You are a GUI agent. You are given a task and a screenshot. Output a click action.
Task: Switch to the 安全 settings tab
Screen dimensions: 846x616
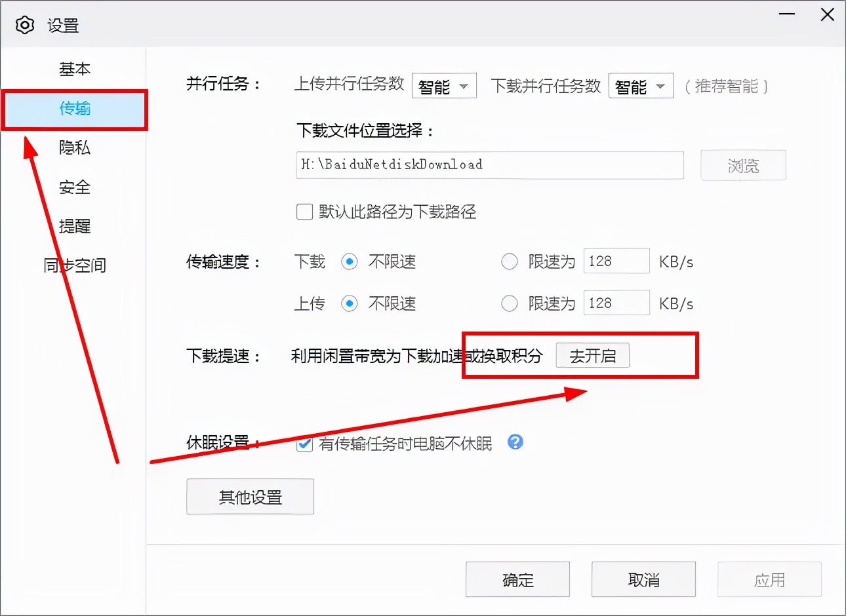[74, 187]
